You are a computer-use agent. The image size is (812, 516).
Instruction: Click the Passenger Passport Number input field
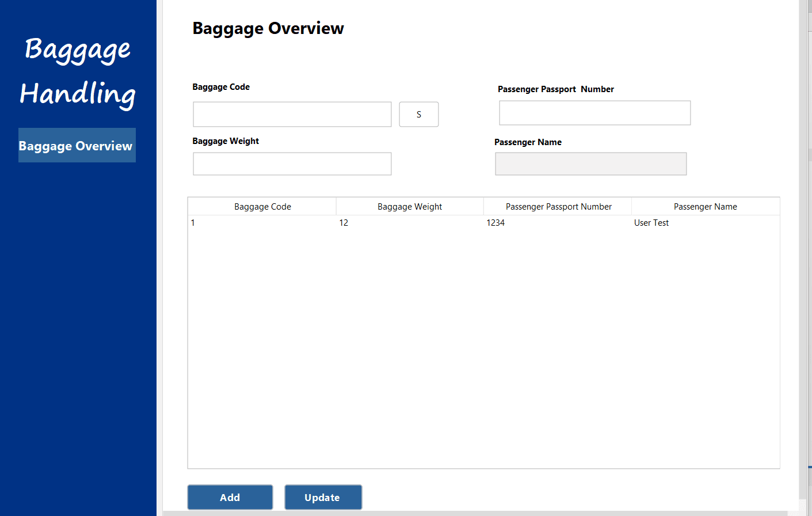tap(594, 112)
